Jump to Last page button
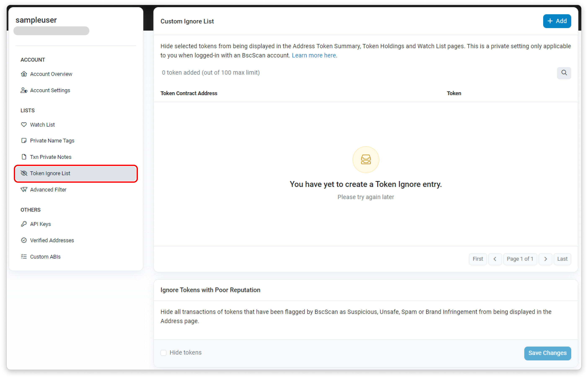Screen dimensions: 588x378 click(x=562, y=259)
